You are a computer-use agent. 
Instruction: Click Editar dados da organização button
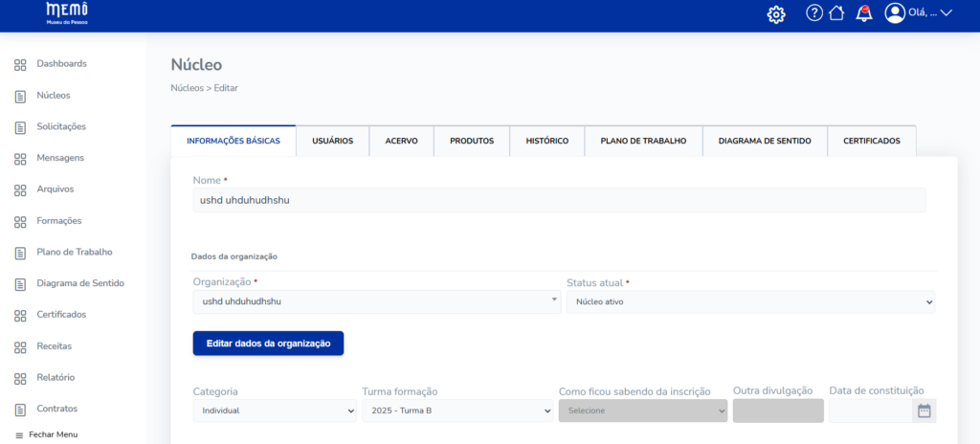[x=268, y=344]
